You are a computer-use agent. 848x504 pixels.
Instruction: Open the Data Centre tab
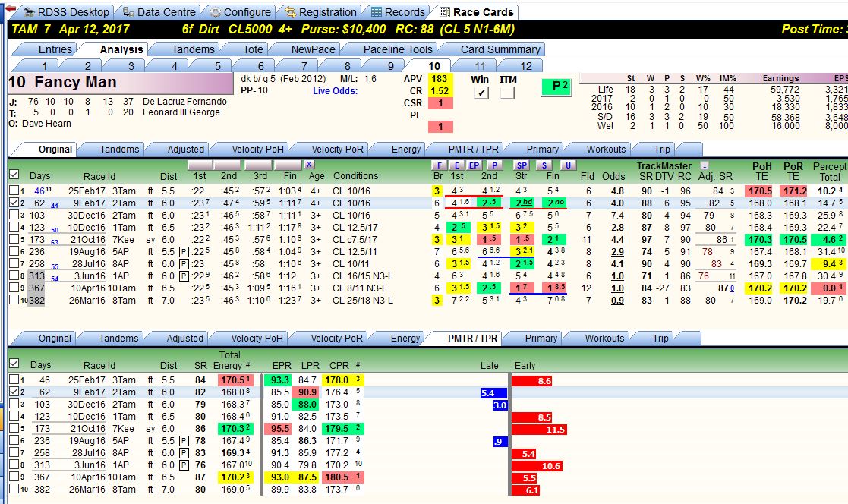159,12
